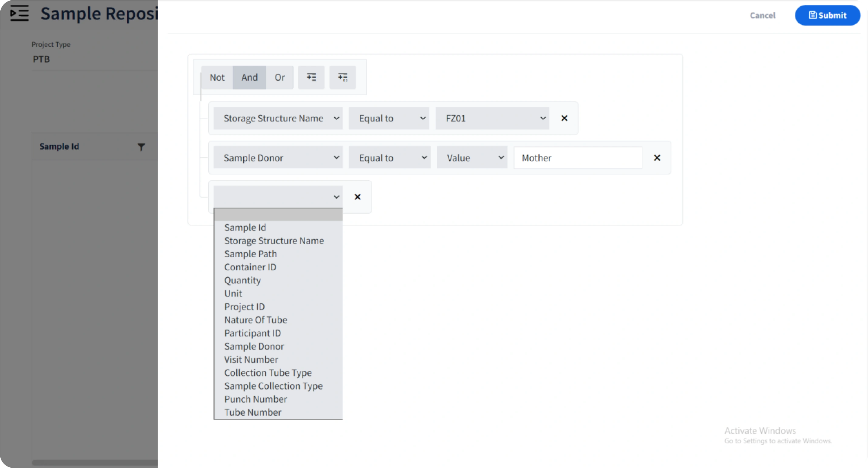Delete the empty filter rule
The image size is (868, 468).
358,197
